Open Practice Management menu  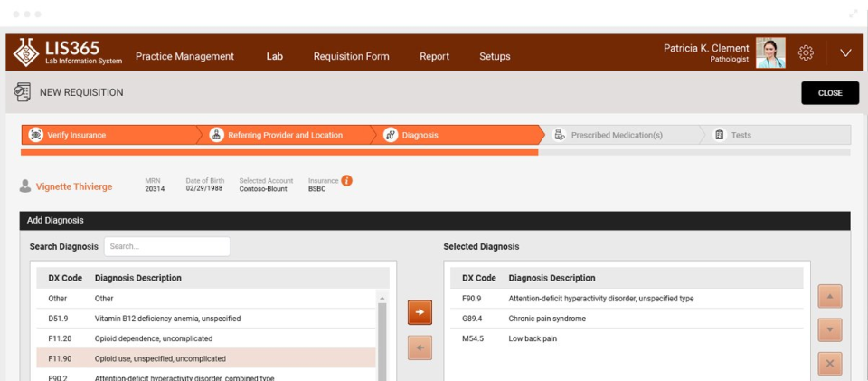coord(184,56)
